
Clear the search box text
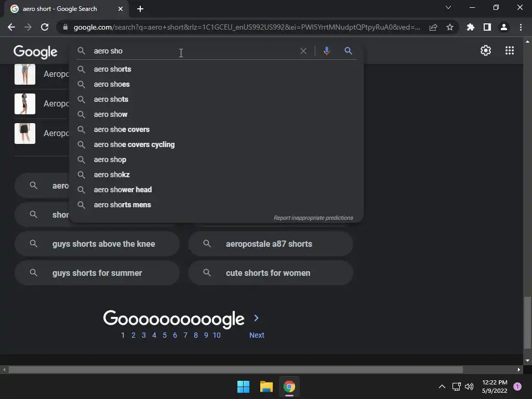point(303,51)
